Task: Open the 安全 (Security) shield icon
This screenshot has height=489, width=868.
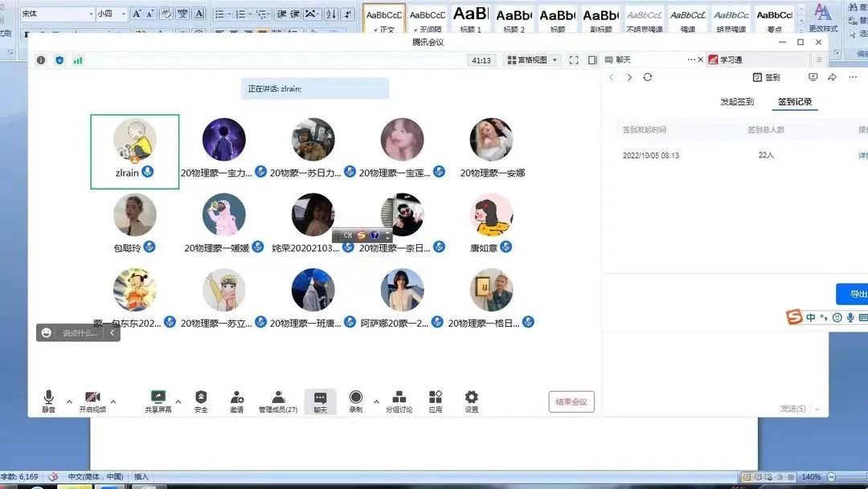Action: [x=201, y=398]
